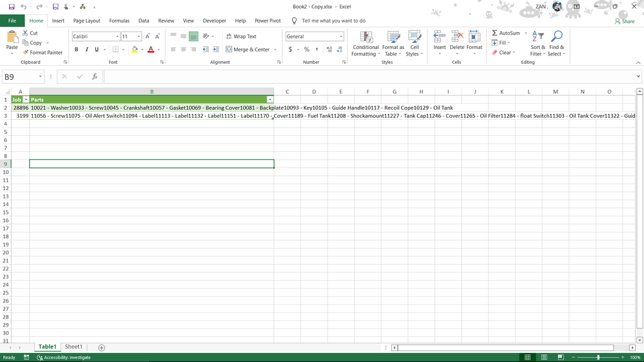Add a new sheet with plus button
Image resolution: width=644 pixels, height=362 pixels.
[101, 348]
